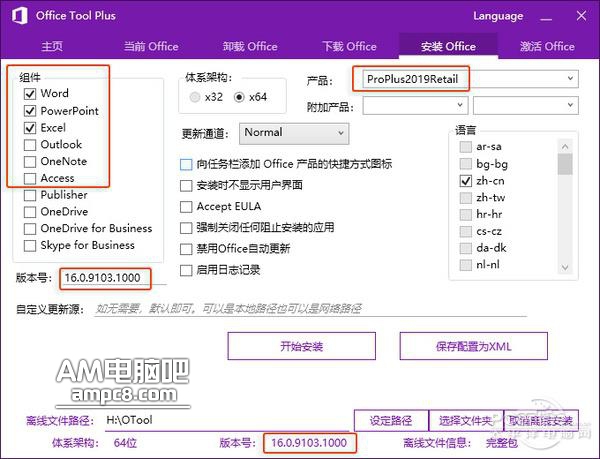Image resolution: width=600 pixels, height=459 pixels.
Task: Uncheck the PowerPoint component checkbox
Action: tap(30, 111)
